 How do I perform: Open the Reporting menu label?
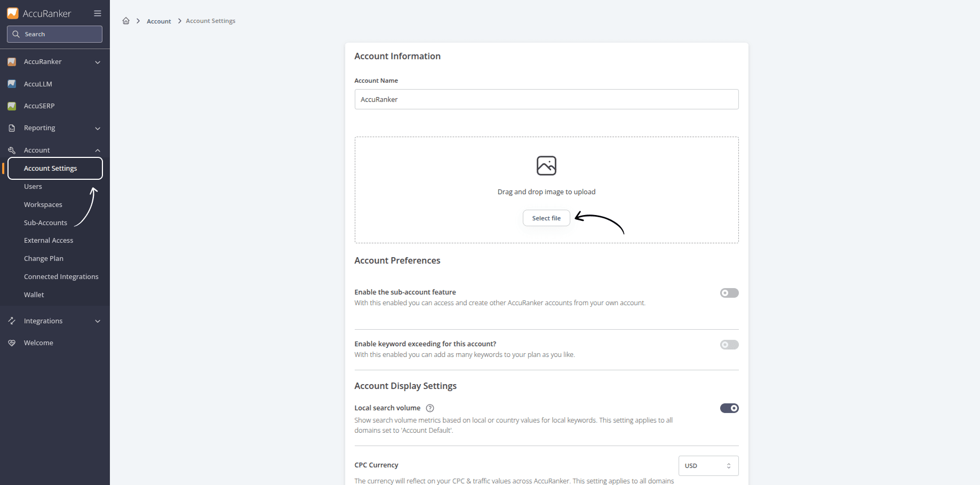(x=39, y=128)
